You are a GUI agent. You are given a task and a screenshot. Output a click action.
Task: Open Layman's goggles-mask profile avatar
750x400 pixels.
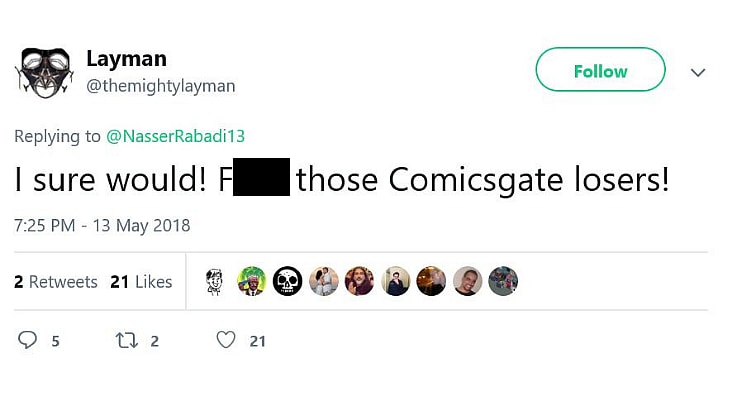pyautogui.click(x=43, y=71)
